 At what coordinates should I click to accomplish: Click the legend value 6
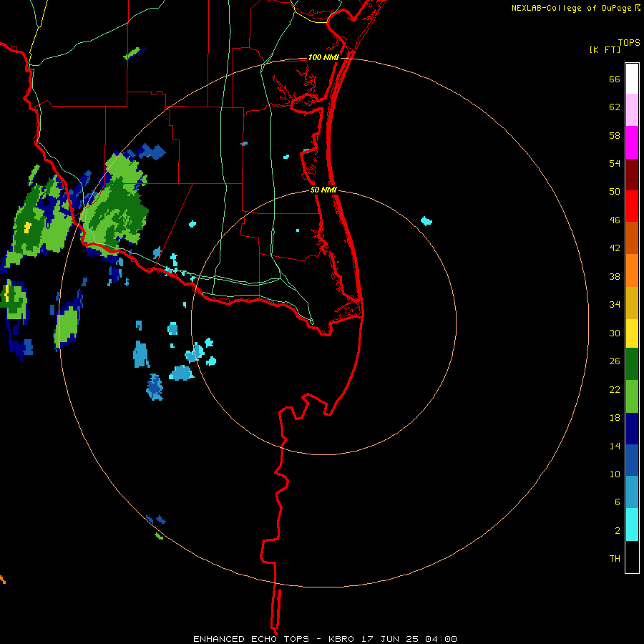coord(618,502)
